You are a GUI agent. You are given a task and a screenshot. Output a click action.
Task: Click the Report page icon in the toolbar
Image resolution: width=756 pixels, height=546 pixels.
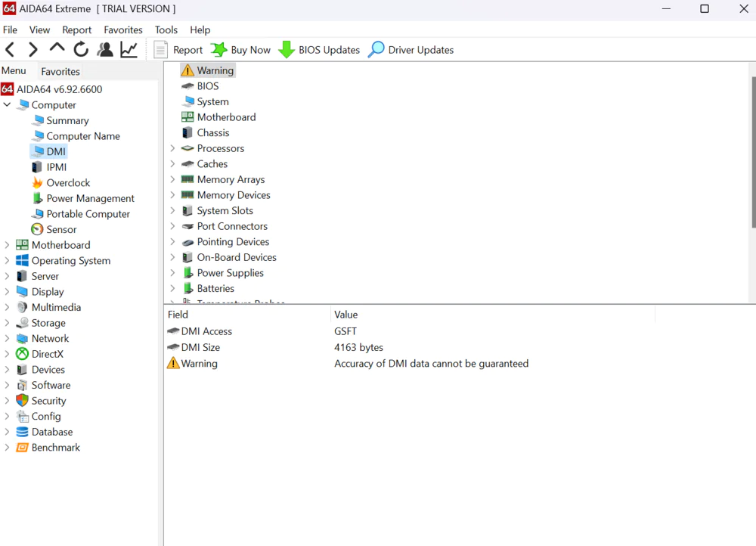[160, 50]
